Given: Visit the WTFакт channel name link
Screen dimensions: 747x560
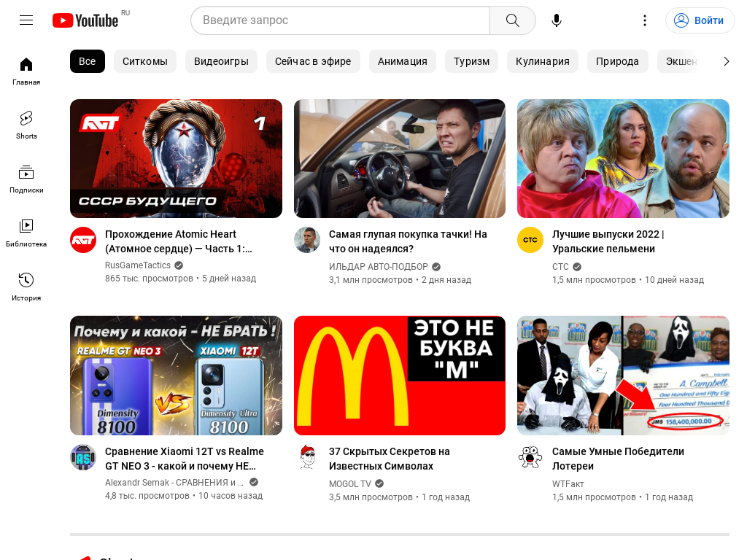Looking at the screenshot, I should pyautogui.click(x=568, y=484).
